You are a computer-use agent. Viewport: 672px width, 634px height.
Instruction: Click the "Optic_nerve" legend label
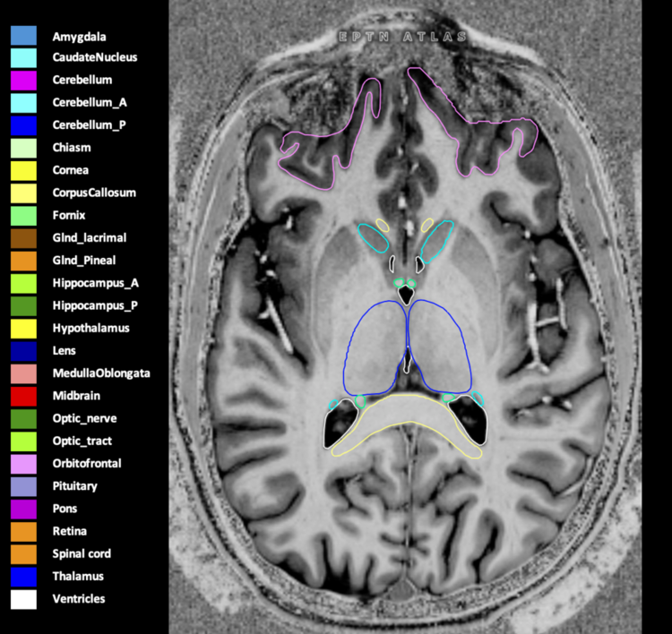click(x=84, y=418)
